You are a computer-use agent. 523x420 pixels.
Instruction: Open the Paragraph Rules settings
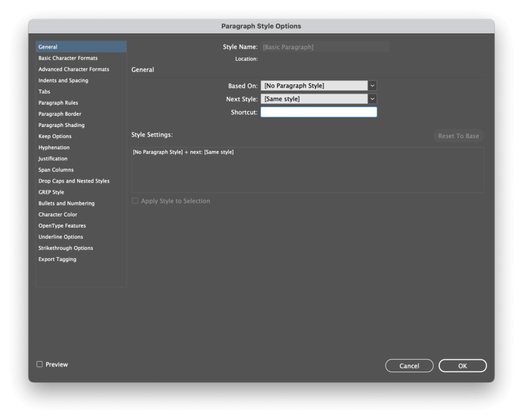pyautogui.click(x=58, y=102)
